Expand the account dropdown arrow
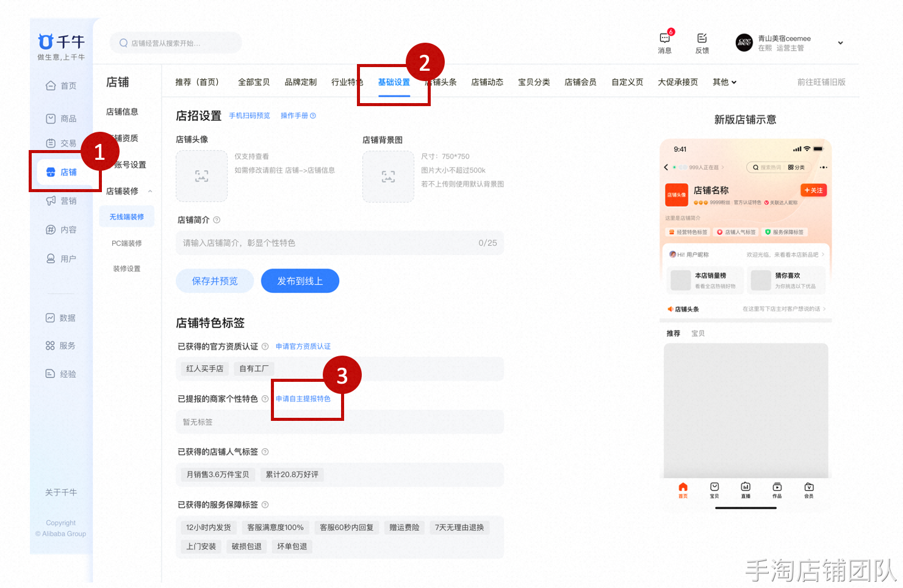 click(840, 43)
